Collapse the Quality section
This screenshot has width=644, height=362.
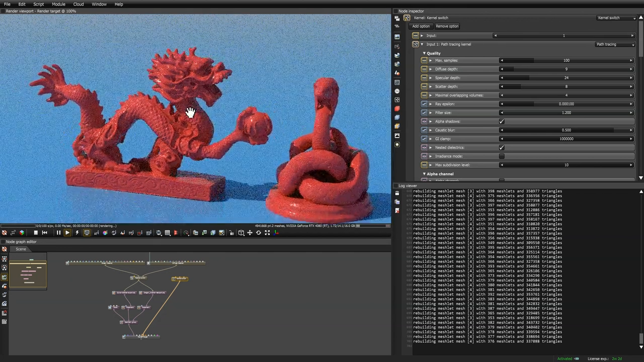(424, 53)
